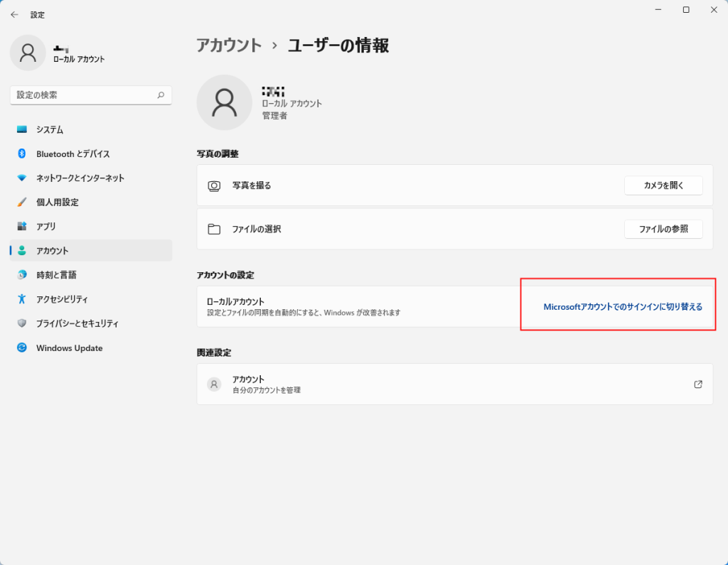Click the 個人用設定 paintbrush icon
The width and height of the screenshot is (728, 565).
[x=22, y=202]
